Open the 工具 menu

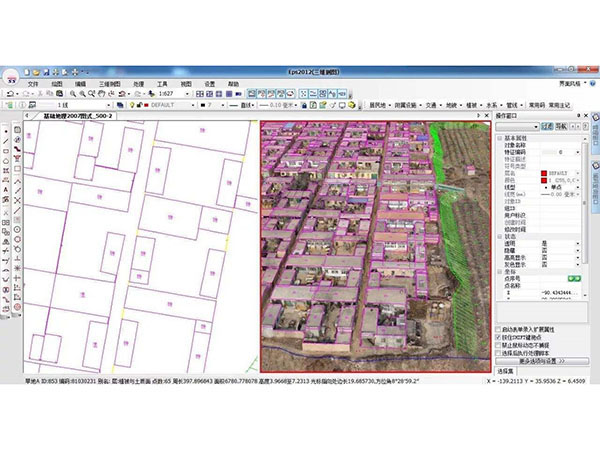pos(162,84)
